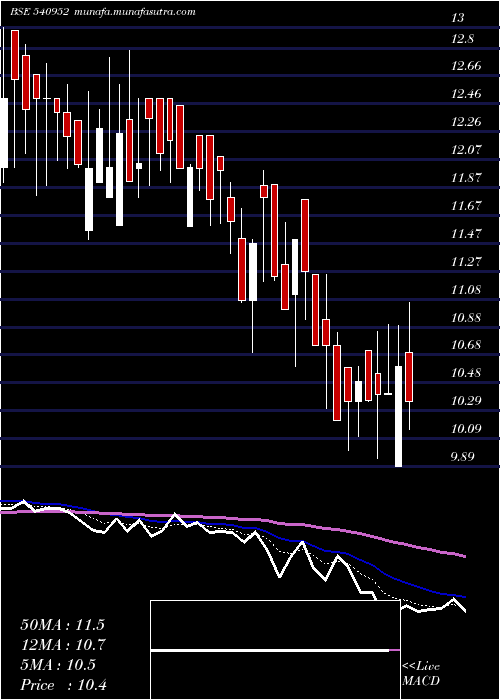Image resolution: width=500 pixels, height=700 pixels.
Task: Click the Price : 10.4 readout
Action: click(64, 685)
